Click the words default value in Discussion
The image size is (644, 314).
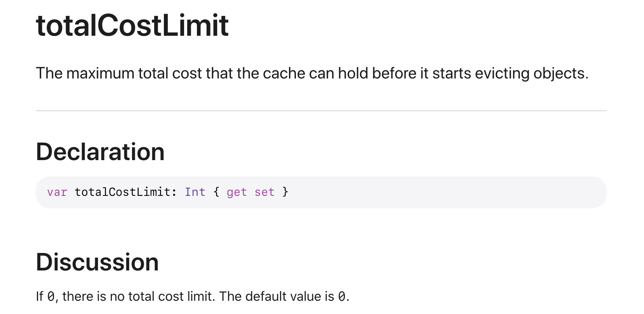click(283, 297)
